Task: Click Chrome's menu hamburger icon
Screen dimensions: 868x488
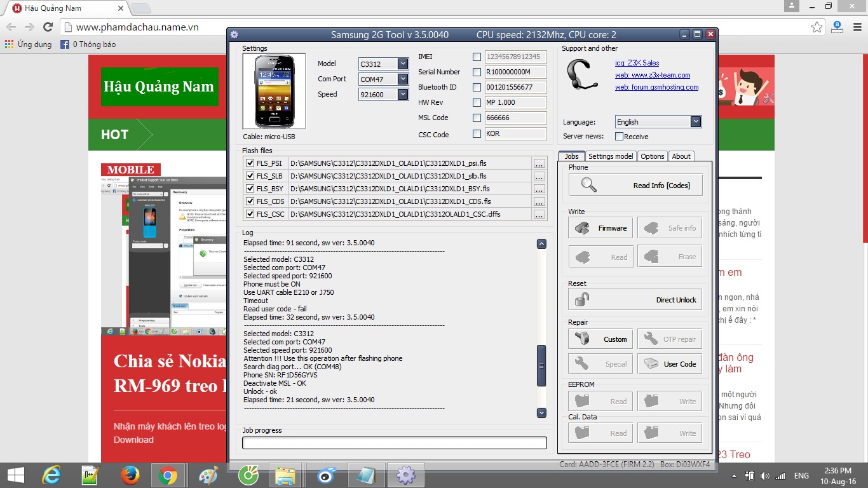Action: point(856,27)
